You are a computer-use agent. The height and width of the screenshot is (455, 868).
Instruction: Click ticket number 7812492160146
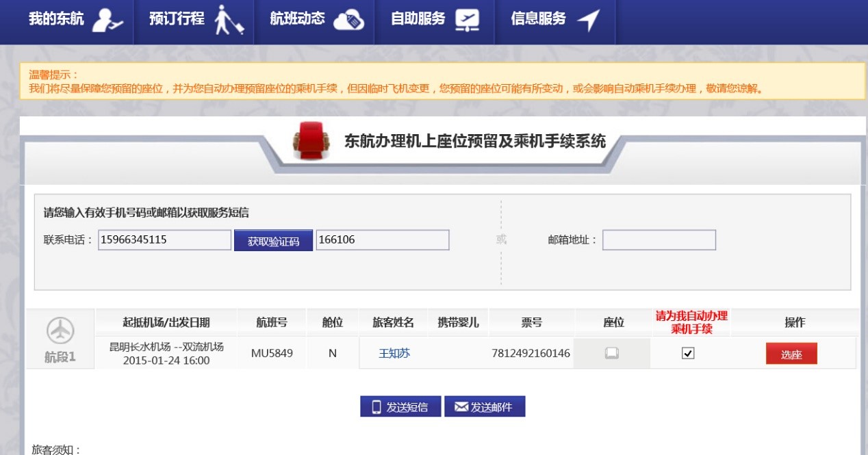(531, 353)
